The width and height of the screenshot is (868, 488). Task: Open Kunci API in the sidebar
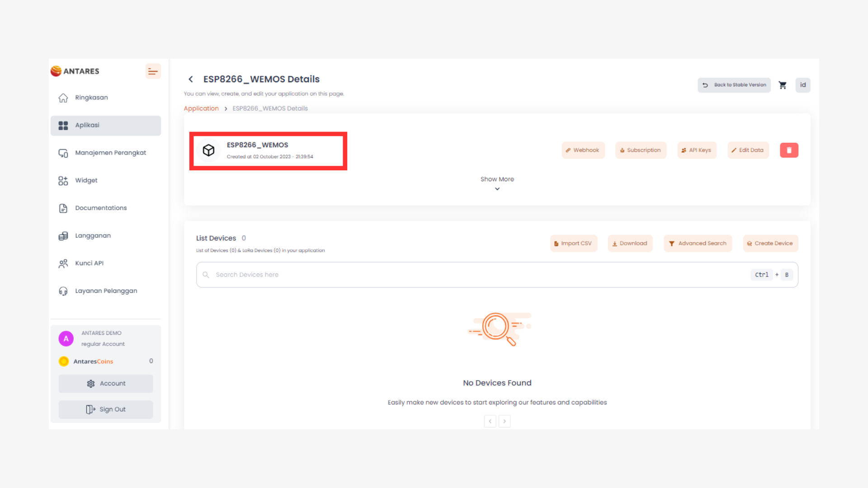click(x=106, y=263)
